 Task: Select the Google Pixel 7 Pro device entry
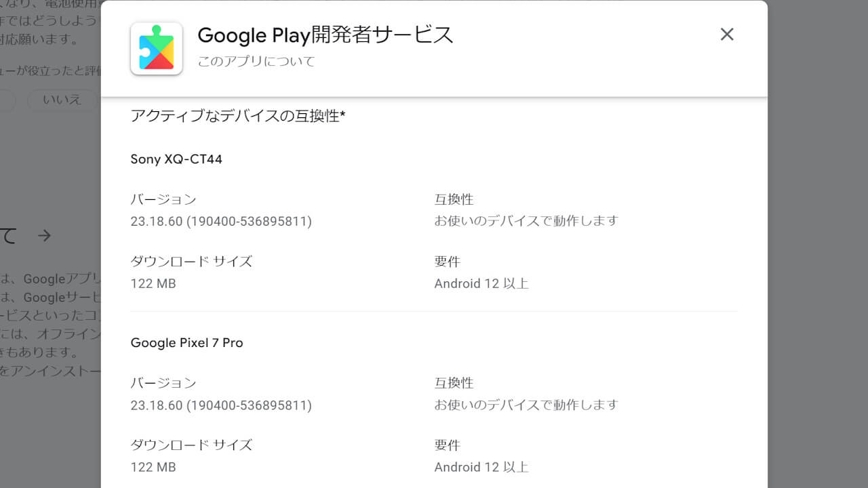pos(187,343)
